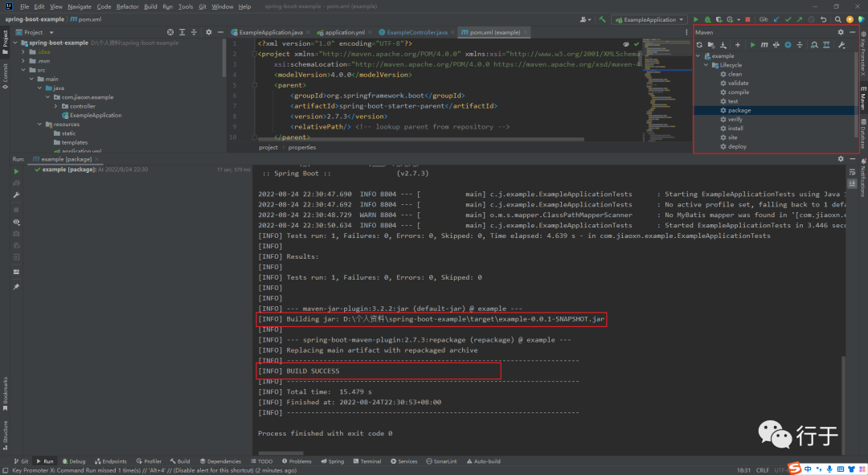Image resolution: width=868 pixels, height=475 pixels.
Task: Pin the Run tab using pin icon
Action: (x=16, y=286)
